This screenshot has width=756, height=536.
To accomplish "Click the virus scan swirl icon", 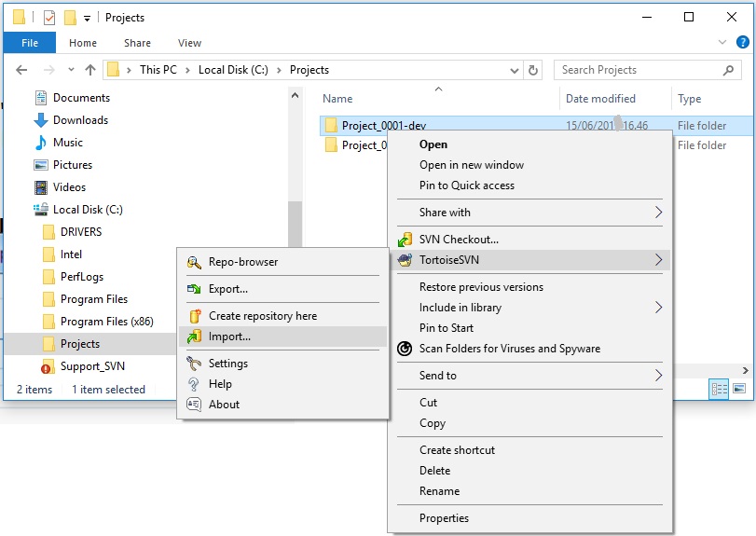I will (x=405, y=348).
